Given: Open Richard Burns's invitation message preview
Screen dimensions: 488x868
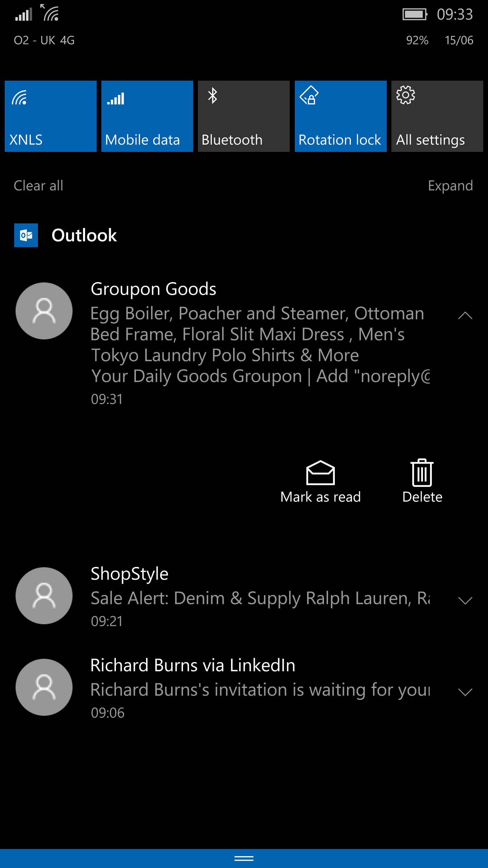Looking at the screenshot, I should tap(260, 690).
